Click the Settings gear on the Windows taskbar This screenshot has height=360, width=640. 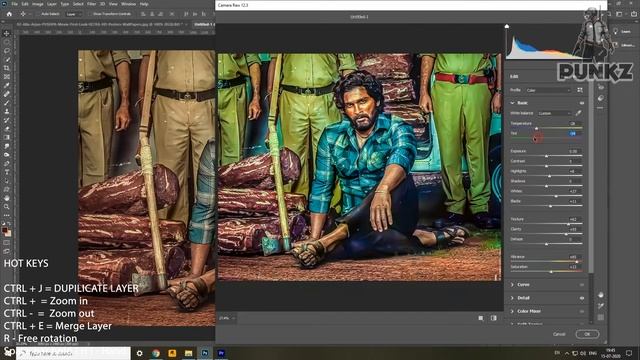click(x=140, y=353)
